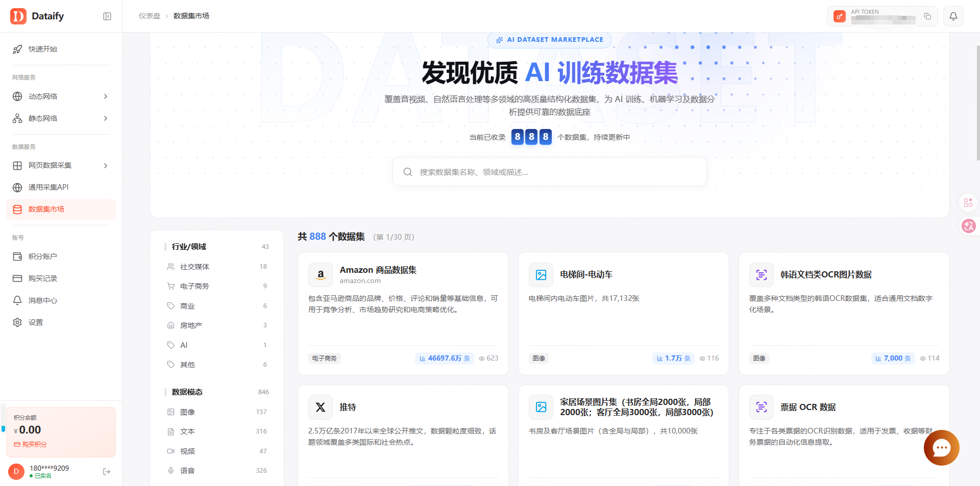Click the 票据 OCR scan icon
Viewport: 980px width, 486px height.
tap(762, 407)
